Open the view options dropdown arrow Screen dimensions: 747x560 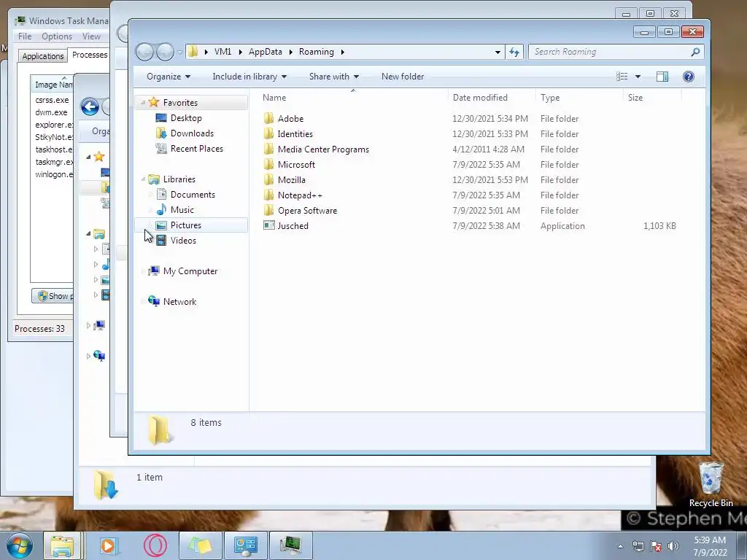click(638, 77)
